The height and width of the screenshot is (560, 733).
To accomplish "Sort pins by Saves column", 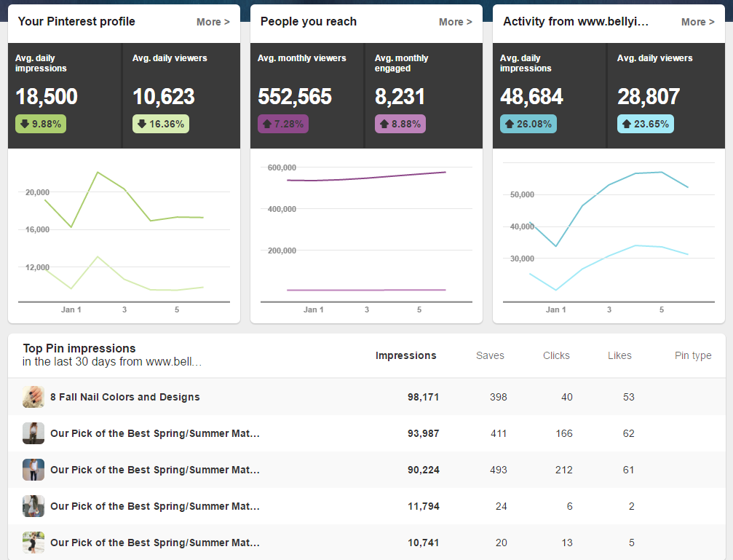I will 490,355.
